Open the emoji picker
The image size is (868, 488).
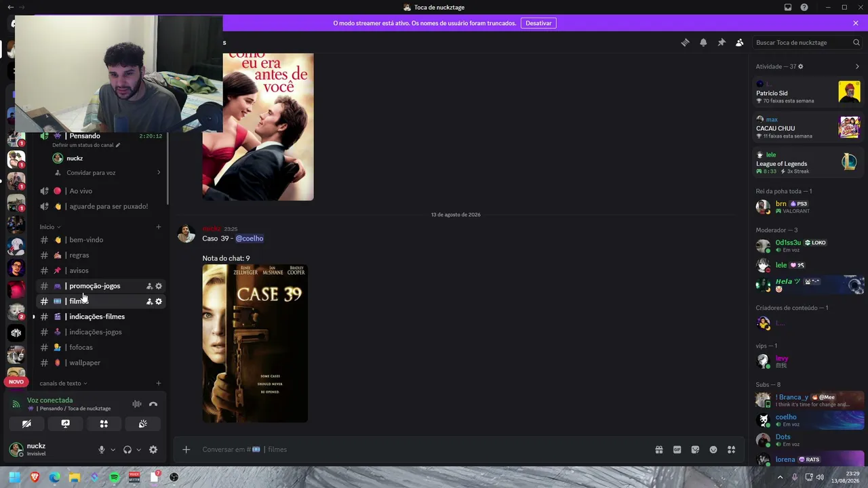[x=713, y=449]
